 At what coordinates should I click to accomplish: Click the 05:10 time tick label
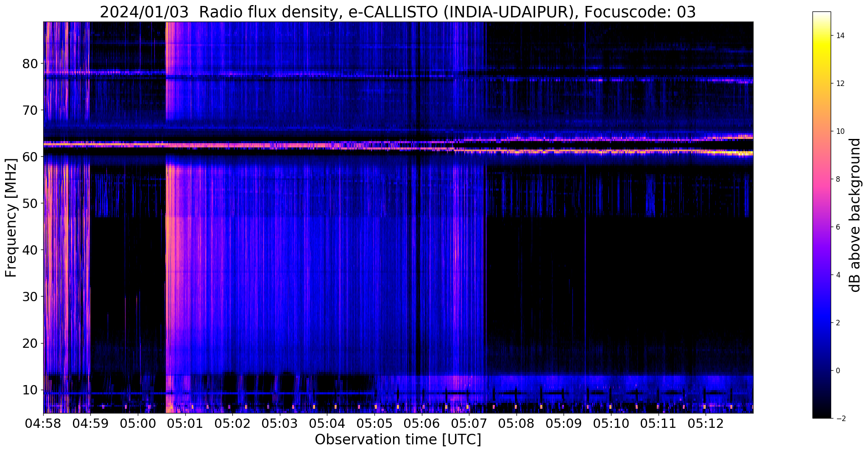tap(611, 423)
